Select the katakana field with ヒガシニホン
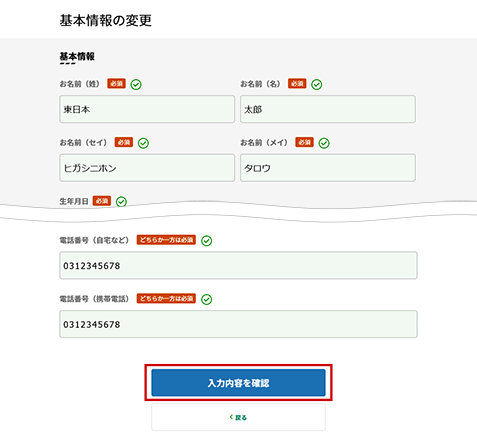The width and height of the screenshot is (477, 440). 147,168
